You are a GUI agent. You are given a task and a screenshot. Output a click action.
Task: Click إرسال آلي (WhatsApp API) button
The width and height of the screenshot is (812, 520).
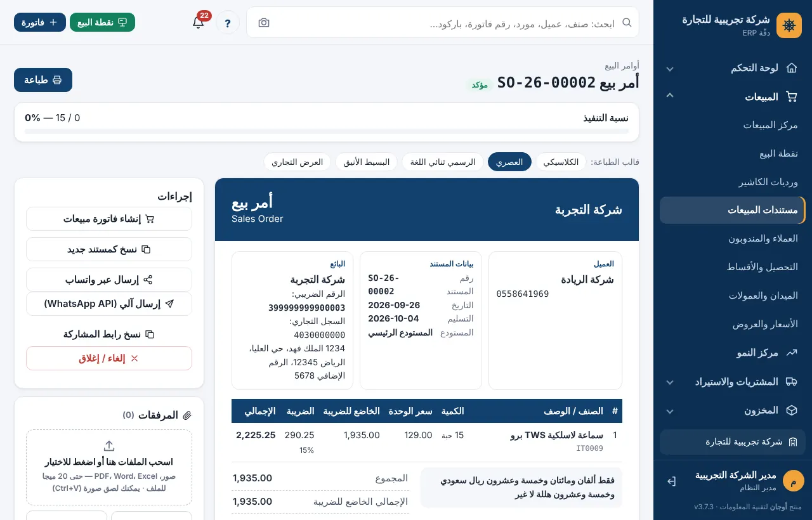[109, 304]
